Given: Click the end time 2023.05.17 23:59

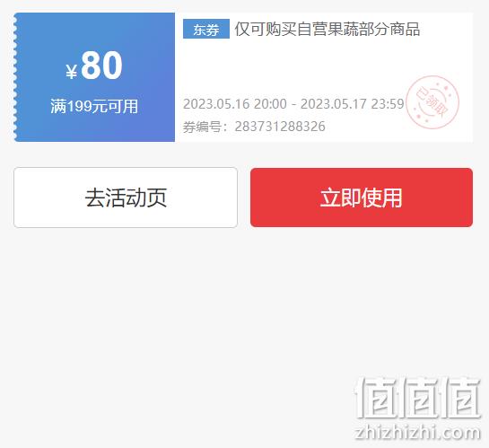Looking at the screenshot, I should point(353,104).
